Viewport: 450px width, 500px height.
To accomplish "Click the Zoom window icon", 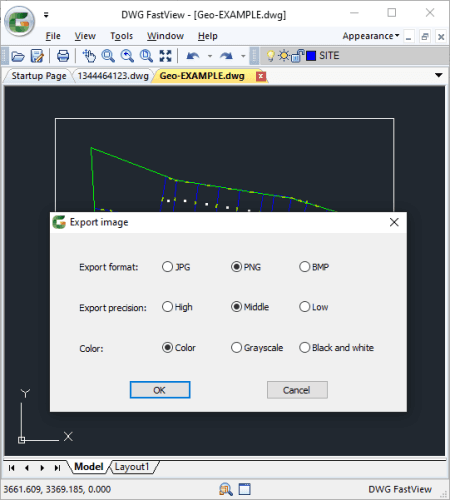I will (x=146, y=56).
